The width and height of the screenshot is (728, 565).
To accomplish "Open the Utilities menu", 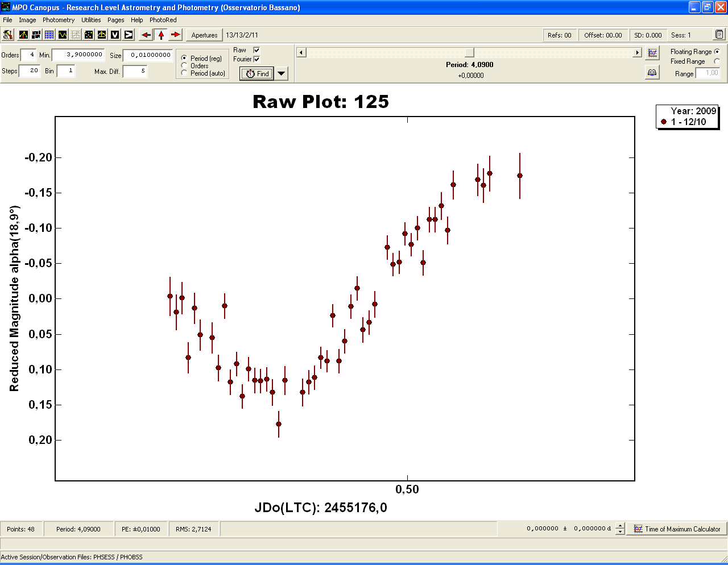I will pos(91,20).
